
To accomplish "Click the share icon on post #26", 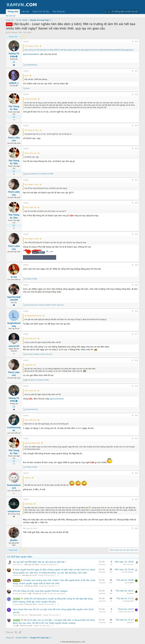I will coord(132,41).
